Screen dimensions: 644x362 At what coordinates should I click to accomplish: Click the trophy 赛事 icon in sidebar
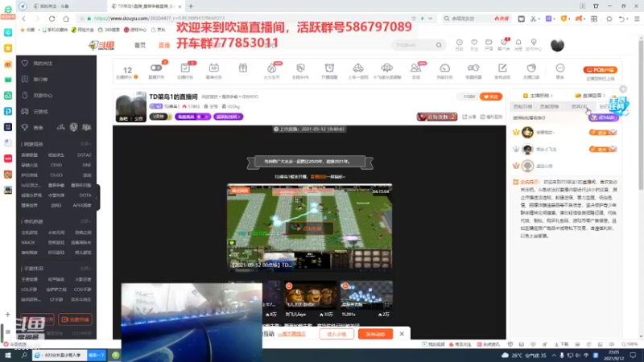point(25,128)
